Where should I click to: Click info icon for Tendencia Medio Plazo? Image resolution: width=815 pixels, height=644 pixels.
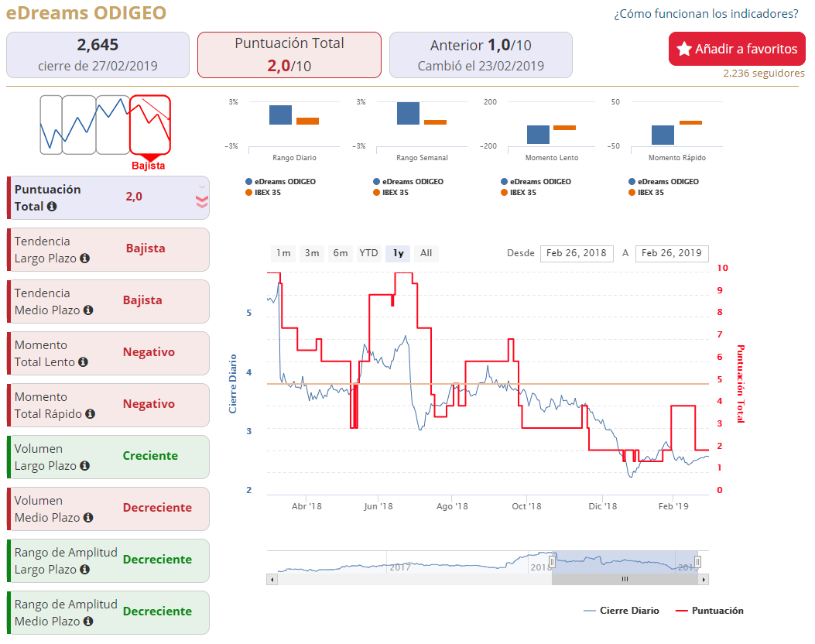[x=88, y=310]
